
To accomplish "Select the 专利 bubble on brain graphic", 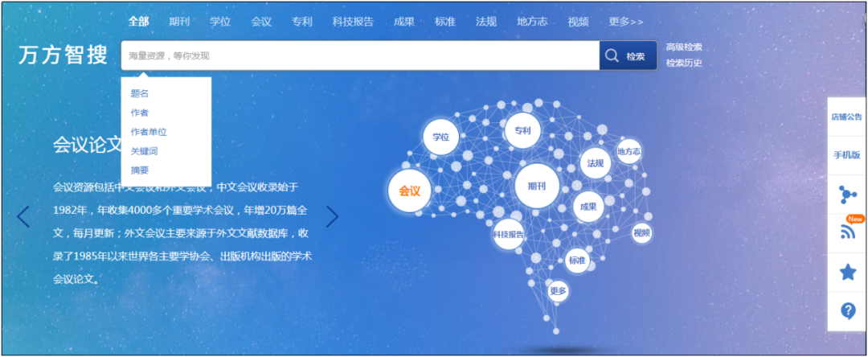I will 522,131.
